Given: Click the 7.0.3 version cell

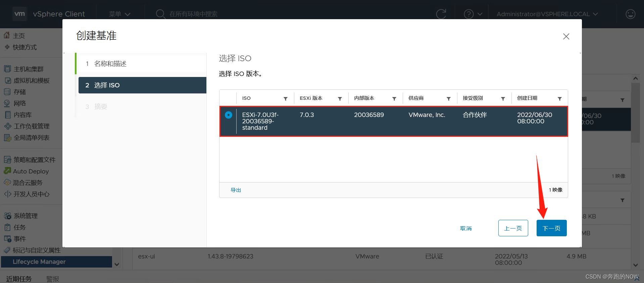Looking at the screenshot, I should point(307,115).
